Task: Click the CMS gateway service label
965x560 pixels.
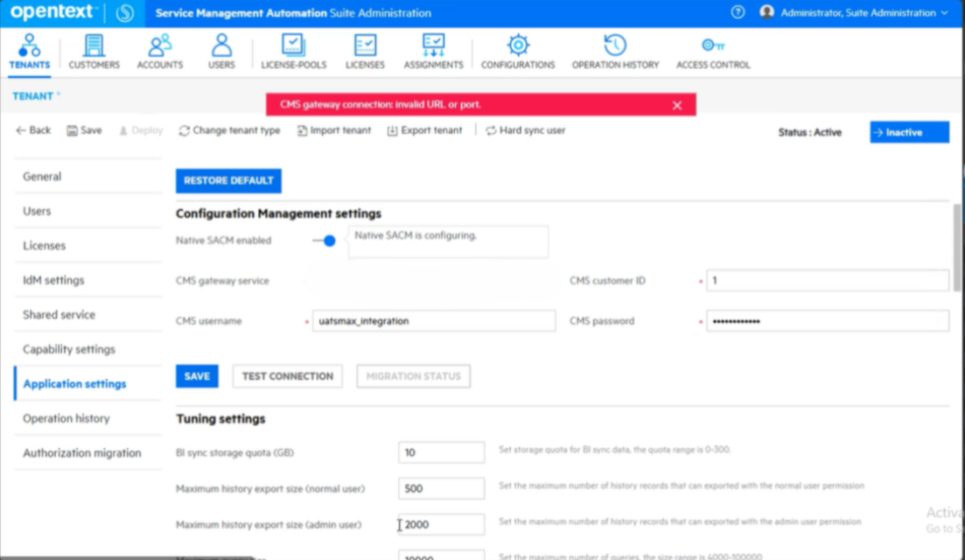Action: (x=222, y=281)
